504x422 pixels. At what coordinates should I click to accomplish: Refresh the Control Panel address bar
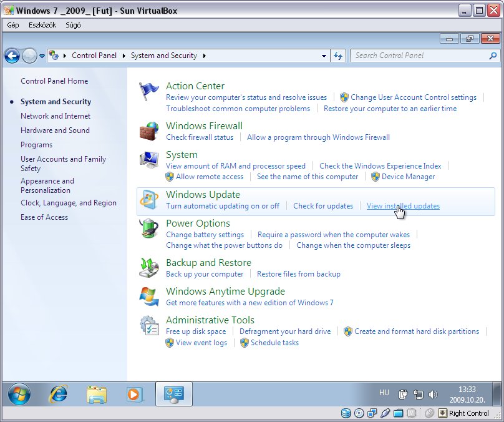[338, 56]
